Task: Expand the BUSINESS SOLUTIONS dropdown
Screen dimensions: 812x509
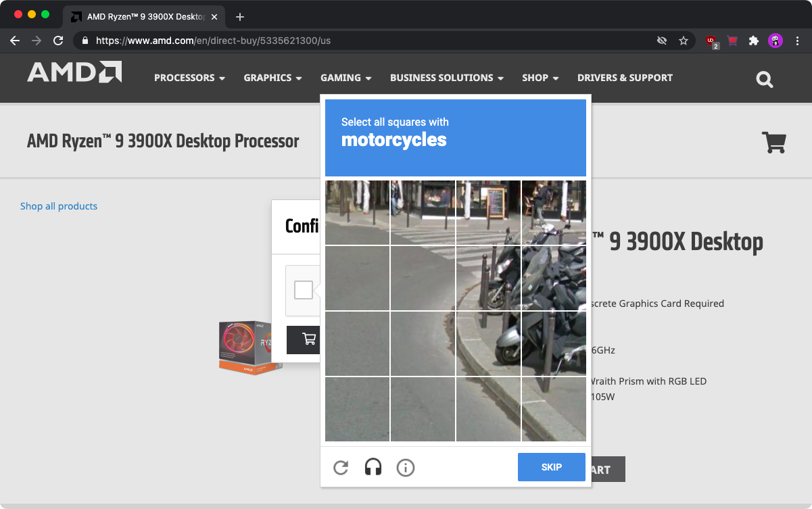Action: (x=447, y=78)
